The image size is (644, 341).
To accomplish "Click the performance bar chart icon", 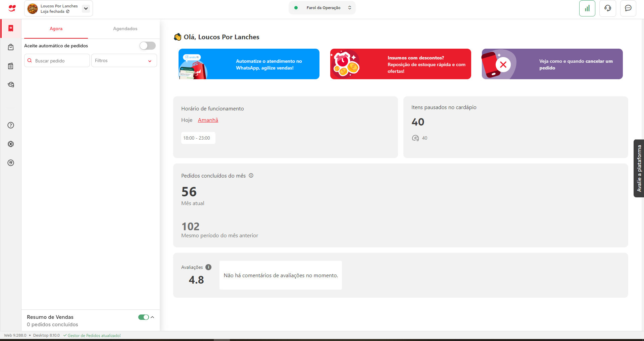I will pyautogui.click(x=587, y=8).
